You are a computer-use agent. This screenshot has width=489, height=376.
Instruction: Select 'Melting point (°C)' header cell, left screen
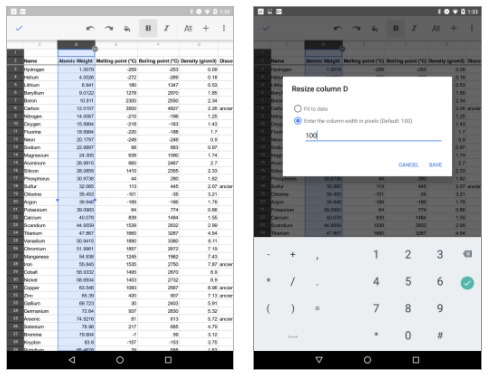[x=116, y=61]
